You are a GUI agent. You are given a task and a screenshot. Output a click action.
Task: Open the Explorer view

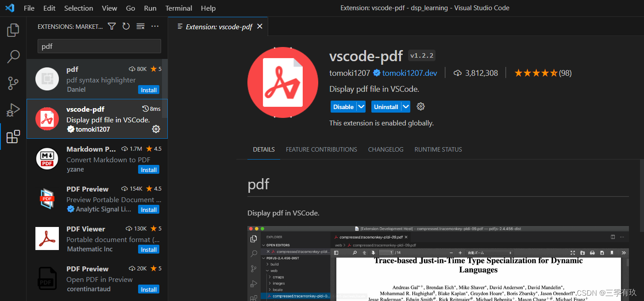pyautogui.click(x=13, y=30)
